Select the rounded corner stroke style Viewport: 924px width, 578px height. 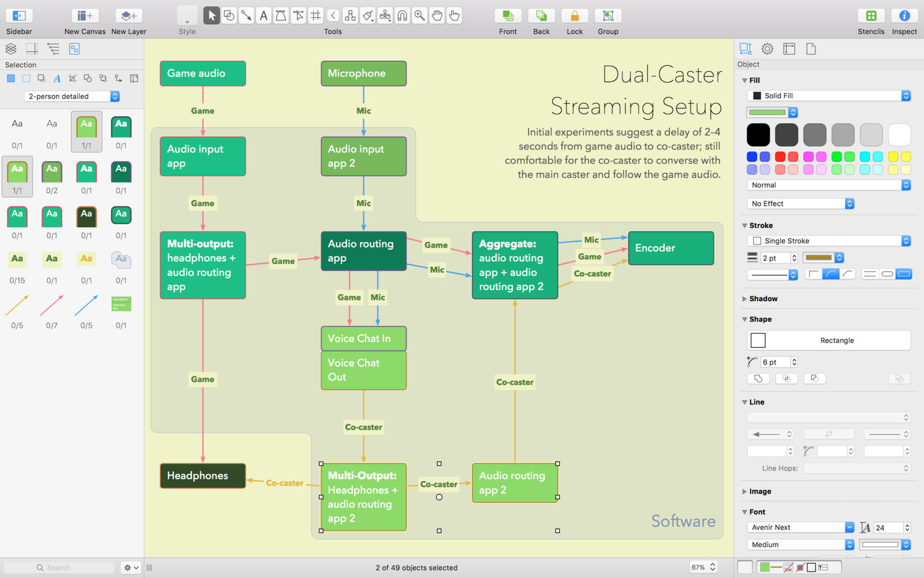[830, 274]
